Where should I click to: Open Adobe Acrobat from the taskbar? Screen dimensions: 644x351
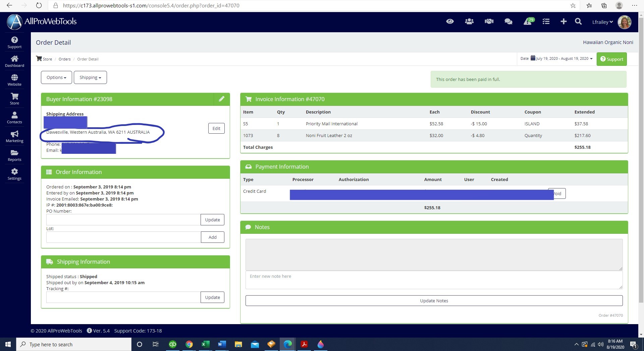304,344
